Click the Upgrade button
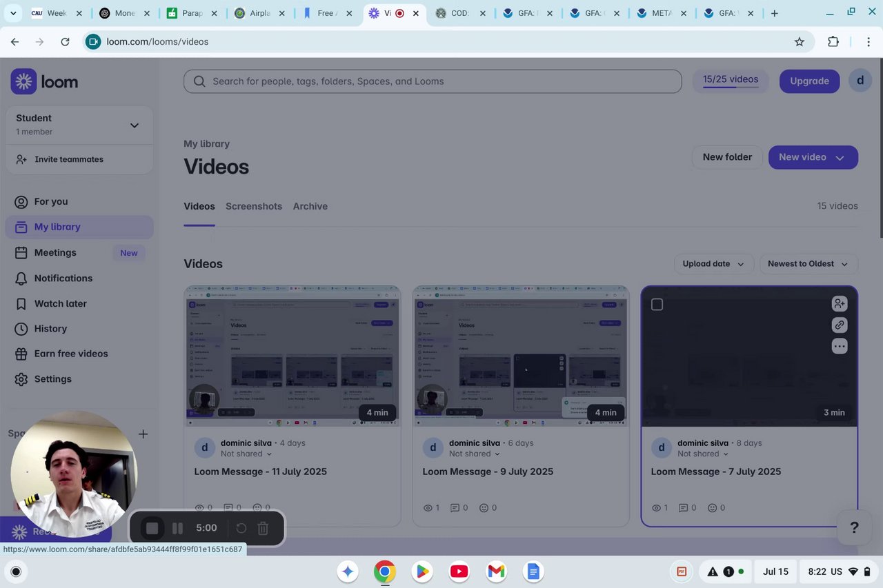 809,81
